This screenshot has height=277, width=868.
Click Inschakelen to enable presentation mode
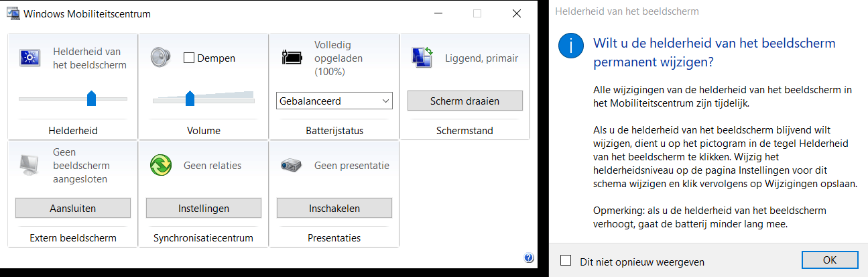tap(334, 208)
